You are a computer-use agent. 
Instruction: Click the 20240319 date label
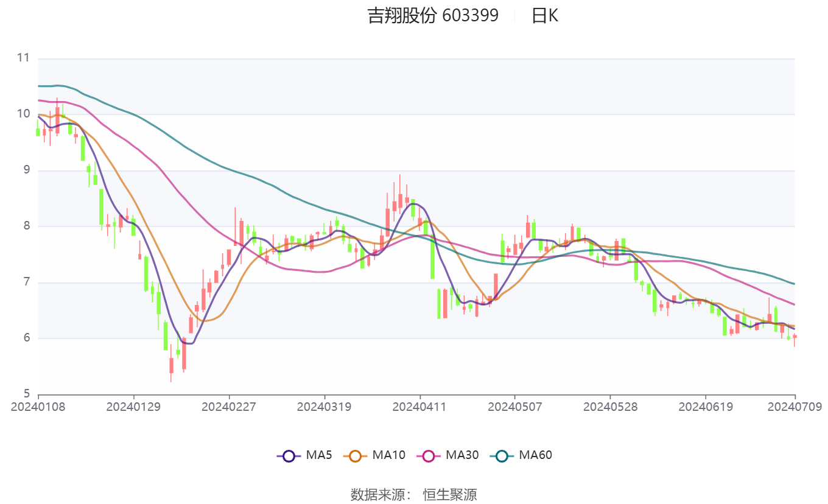tap(324, 405)
